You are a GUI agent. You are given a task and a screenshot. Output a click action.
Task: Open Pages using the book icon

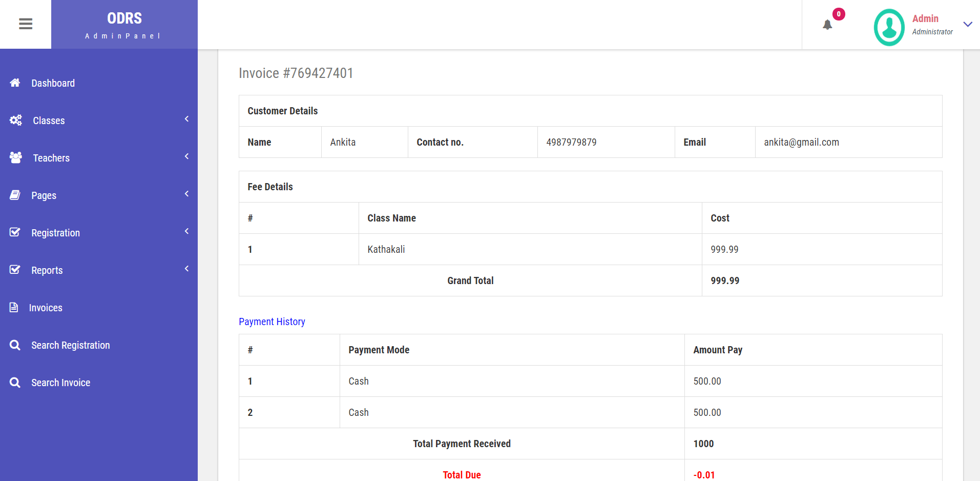pyautogui.click(x=15, y=195)
